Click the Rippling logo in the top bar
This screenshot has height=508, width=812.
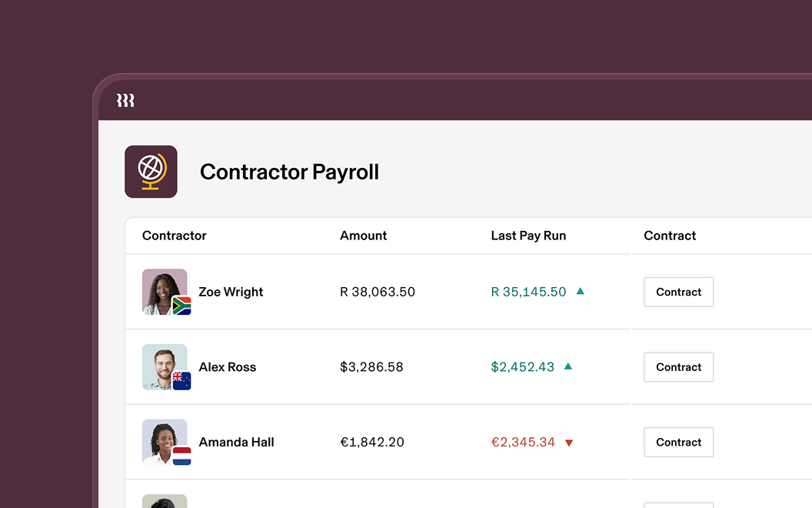tap(125, 99)
